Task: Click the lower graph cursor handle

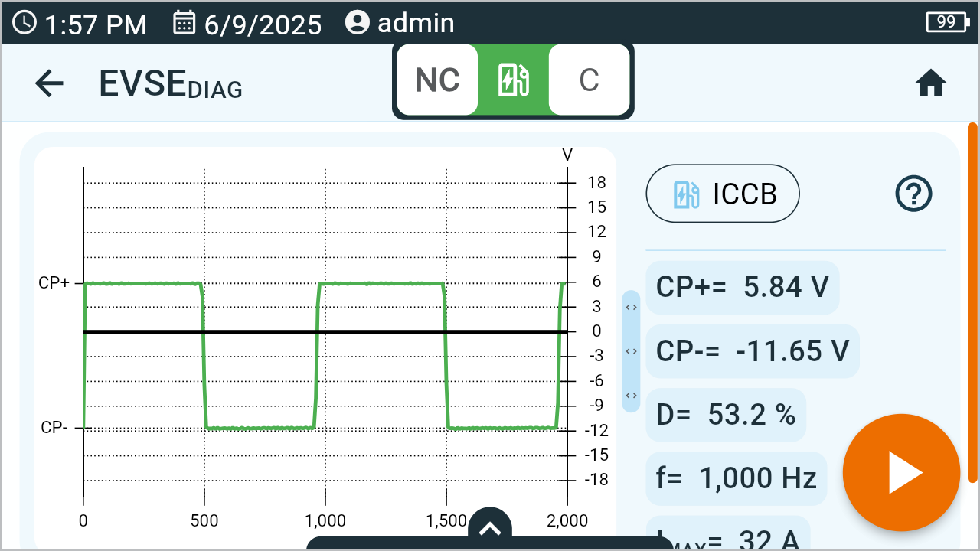Action: 631,396
